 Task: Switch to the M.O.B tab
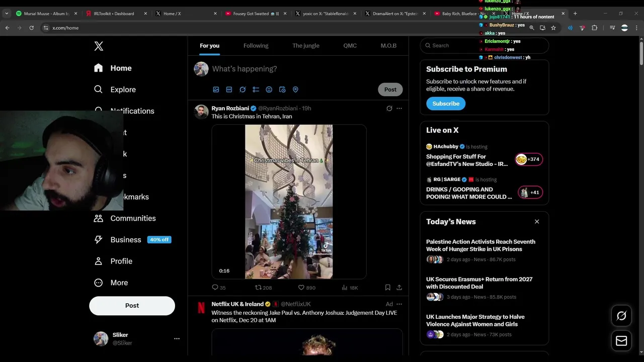[x=388, y=46]
